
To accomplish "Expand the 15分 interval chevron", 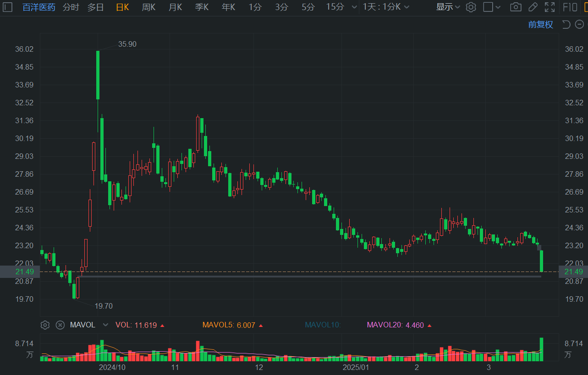I will coord(353,7).
